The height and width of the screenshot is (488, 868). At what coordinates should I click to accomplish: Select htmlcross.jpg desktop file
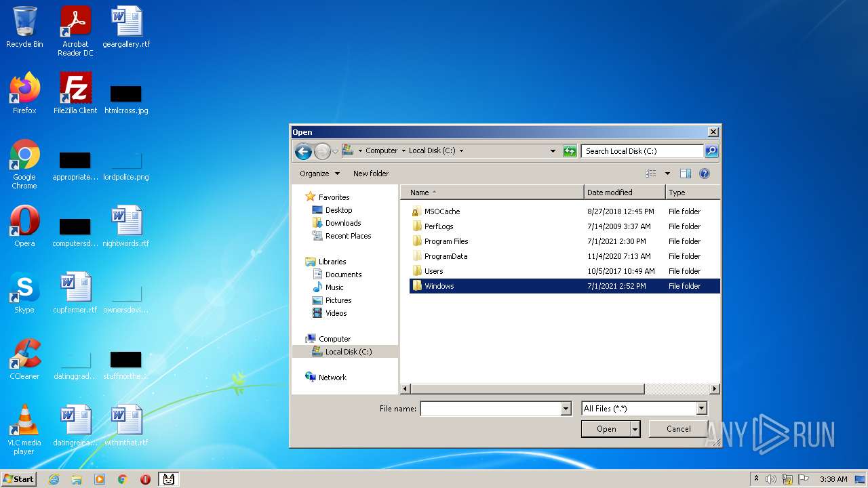[126, 99]
